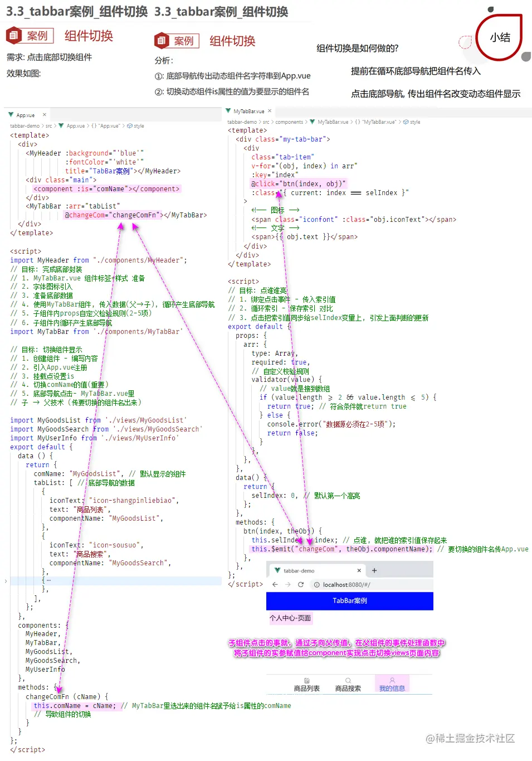Open "MyTabBar.vue" braces symbol breadcrumb
532x761 pixels.
click(x=375, y=122)
